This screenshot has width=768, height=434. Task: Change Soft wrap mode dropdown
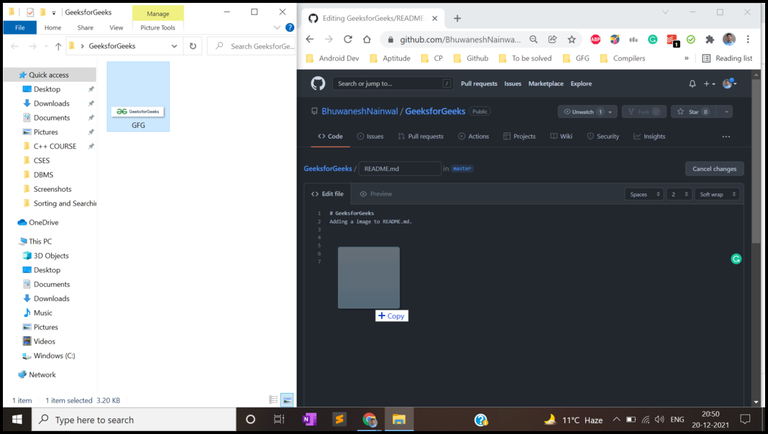click(x=717, y=194)
